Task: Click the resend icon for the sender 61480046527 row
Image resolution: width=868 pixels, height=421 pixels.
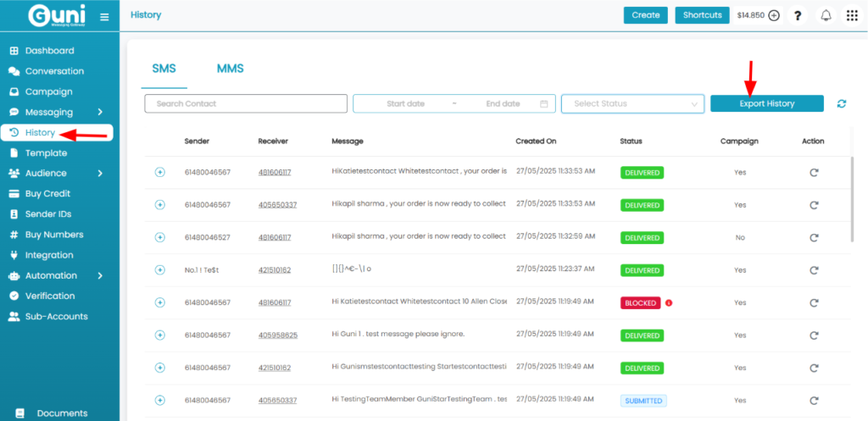Action: coord(813,238)
